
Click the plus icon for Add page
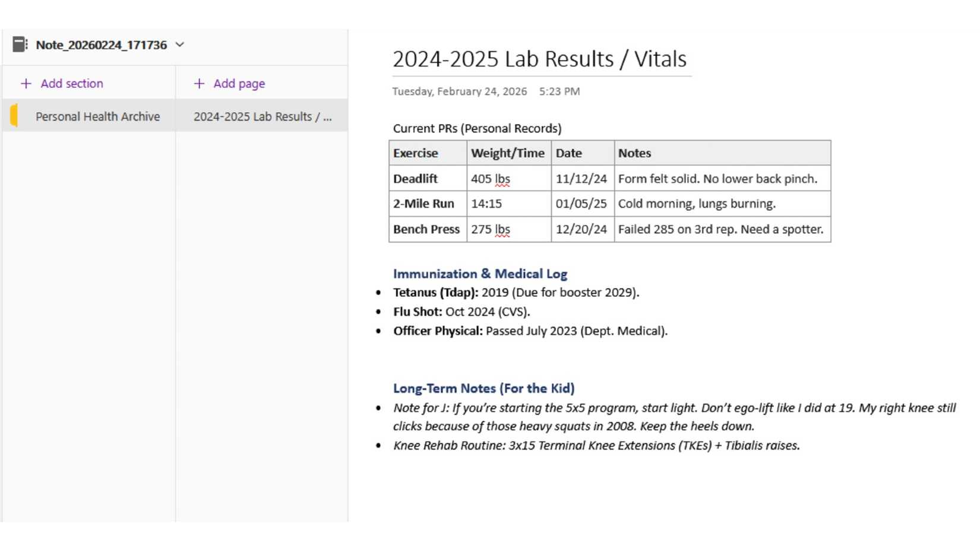coord(199,84)
